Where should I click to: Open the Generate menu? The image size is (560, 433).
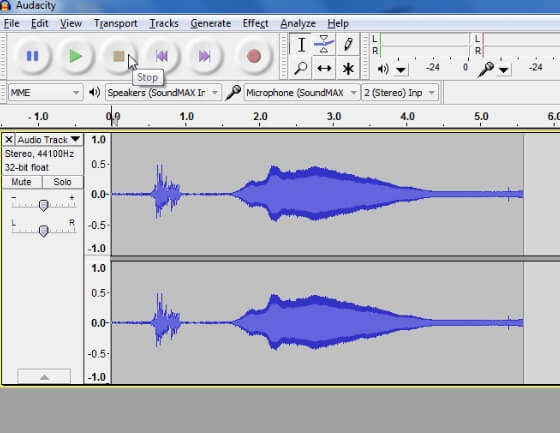click(x=211, y=24)
